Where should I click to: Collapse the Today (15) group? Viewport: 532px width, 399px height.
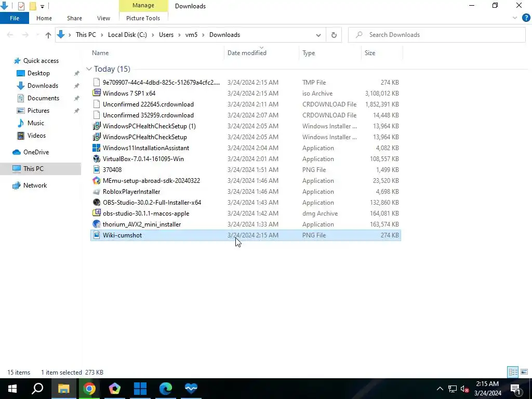point(89,69)
